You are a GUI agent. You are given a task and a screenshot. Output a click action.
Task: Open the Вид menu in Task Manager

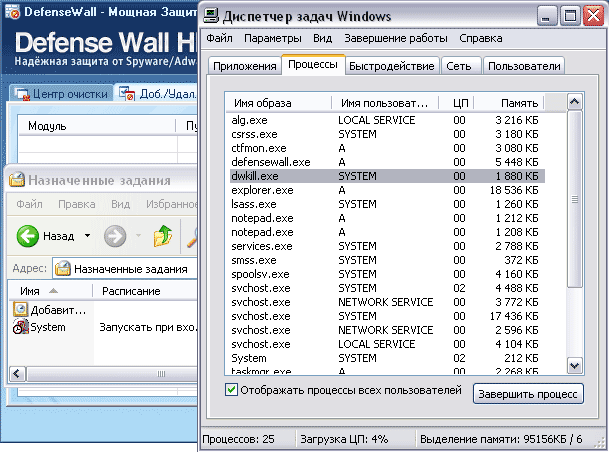tap(323, 38)
